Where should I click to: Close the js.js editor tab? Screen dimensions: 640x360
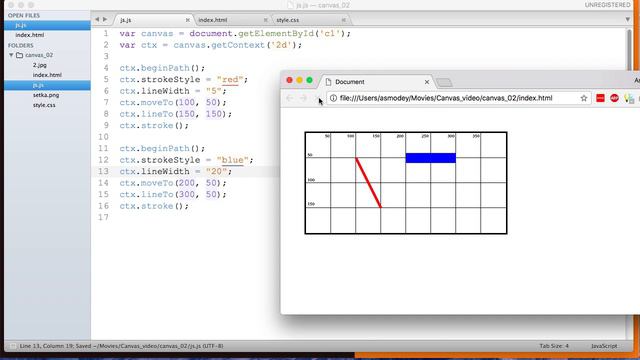point(187,20)
